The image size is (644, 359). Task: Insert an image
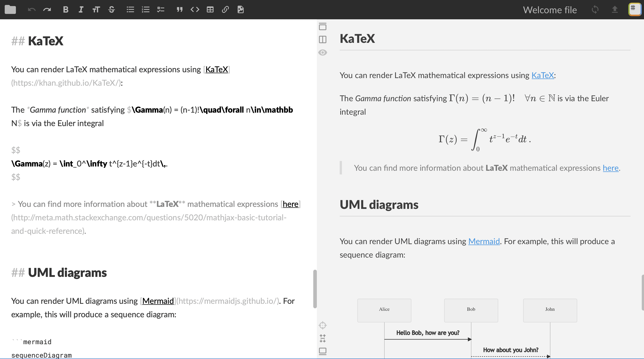click(240, 9)
